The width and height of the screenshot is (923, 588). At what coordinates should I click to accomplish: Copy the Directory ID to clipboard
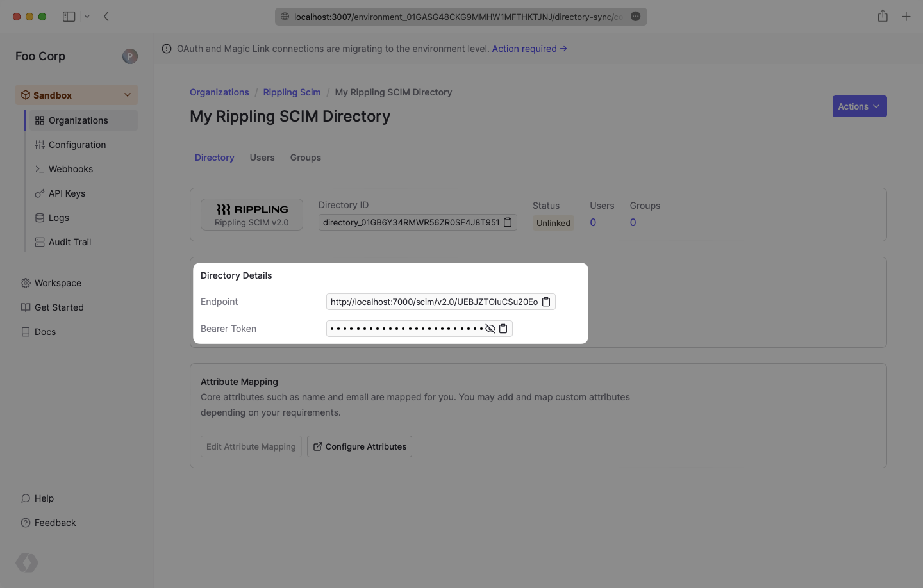508,222
